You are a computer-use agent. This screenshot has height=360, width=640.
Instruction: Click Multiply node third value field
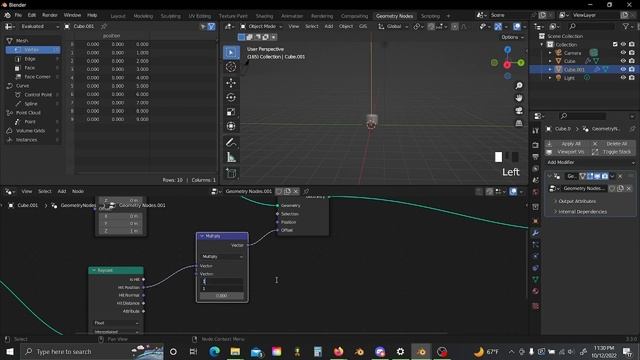(x=222, y=296)
